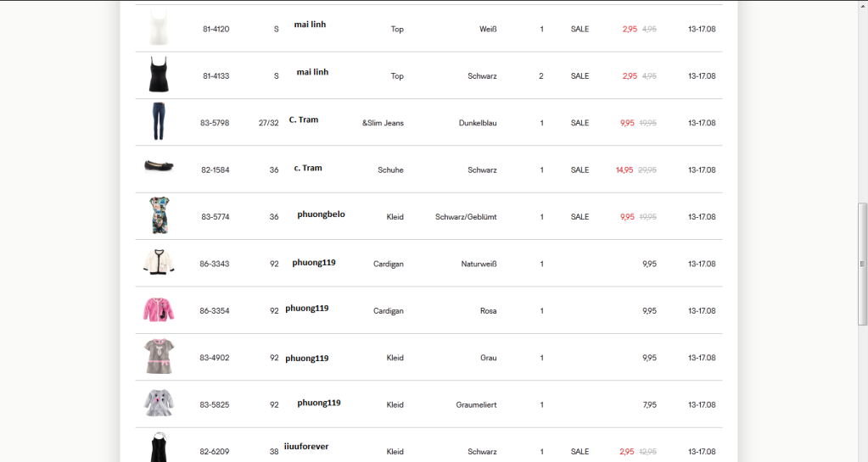Select the grey mottled dress thumbnail
Screen dimensions: 868x462
(159, 404)
